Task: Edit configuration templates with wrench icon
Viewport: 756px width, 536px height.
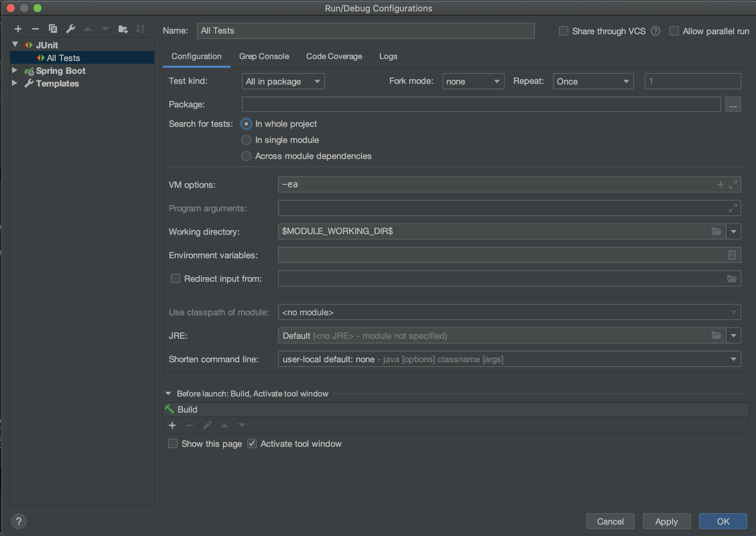Action: [x=70, y=29]
